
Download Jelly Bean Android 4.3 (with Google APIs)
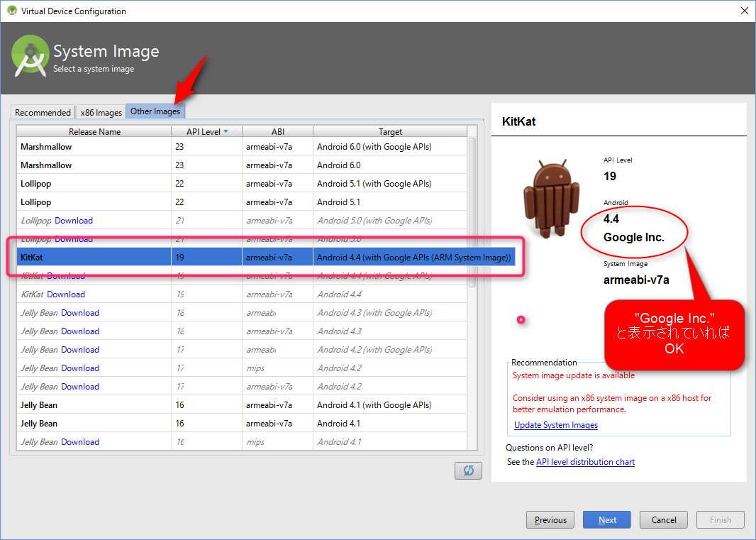click(x=80, y=313)
